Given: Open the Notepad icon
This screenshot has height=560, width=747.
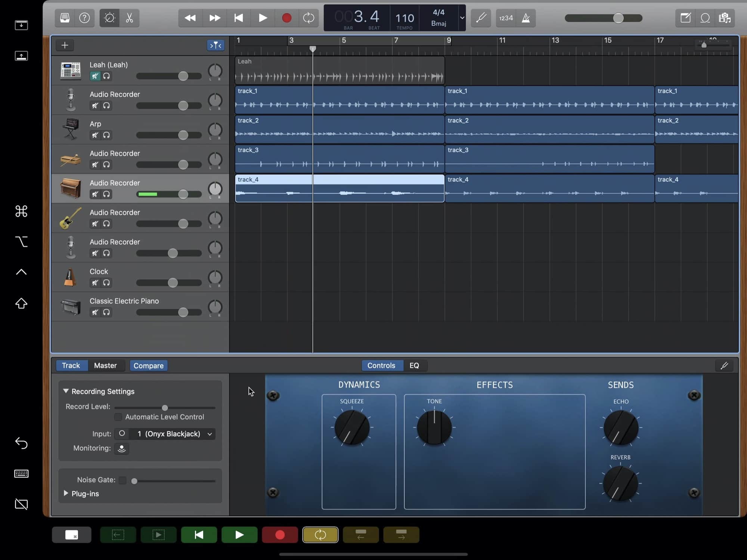Looking at the screenshot, I should coord(685,18).
